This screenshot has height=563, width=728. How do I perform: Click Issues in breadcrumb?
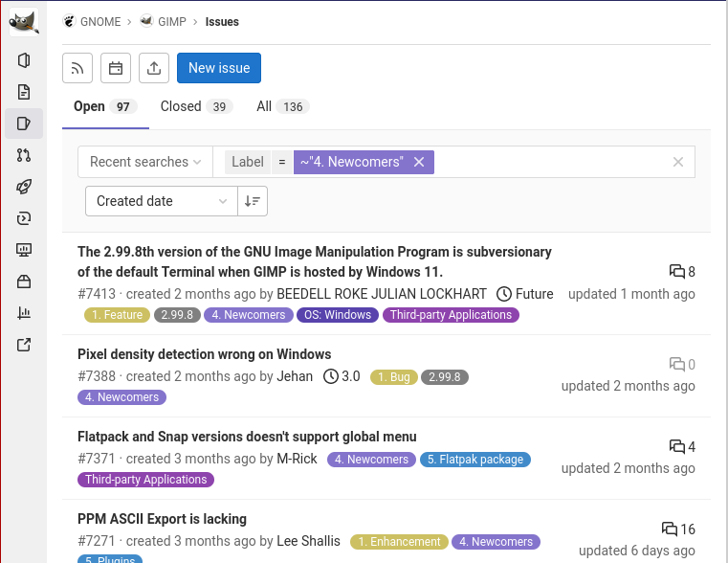pyautogui.click(x=222, y=22)
